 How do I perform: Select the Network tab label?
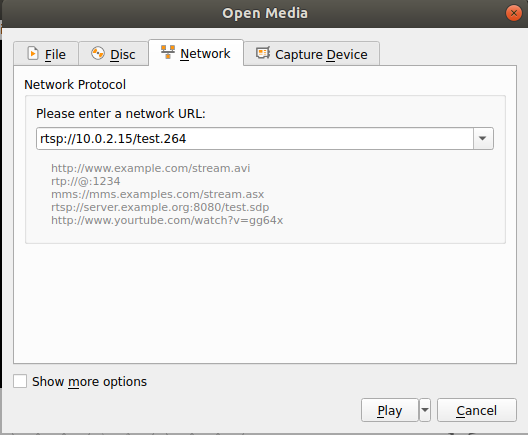(x=205, y=54)
